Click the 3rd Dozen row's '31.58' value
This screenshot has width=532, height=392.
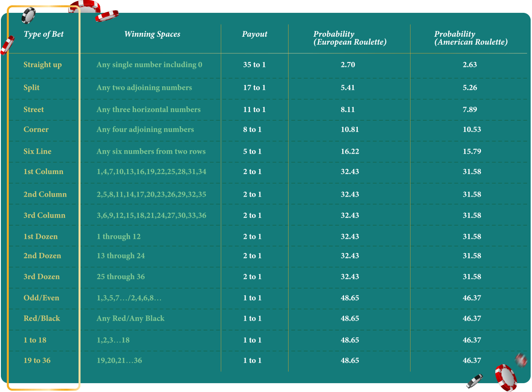pyautogui.click(x=472, y=276)
